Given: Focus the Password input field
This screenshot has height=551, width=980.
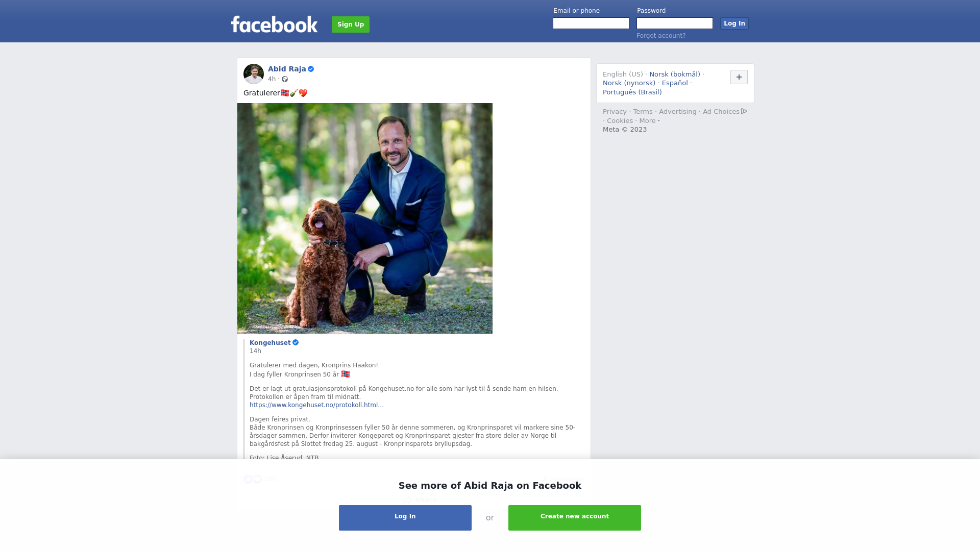Looking at the screenshot, I should [675, 23].
